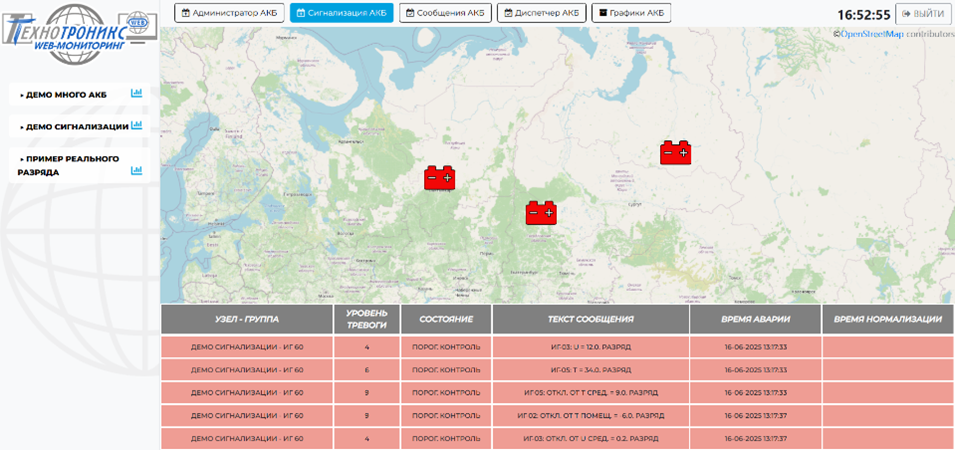Sort by УРОВЕНЬ ТРЕВОГИ column header
This screenshot has height=450, width=955.
coord(366,319)
